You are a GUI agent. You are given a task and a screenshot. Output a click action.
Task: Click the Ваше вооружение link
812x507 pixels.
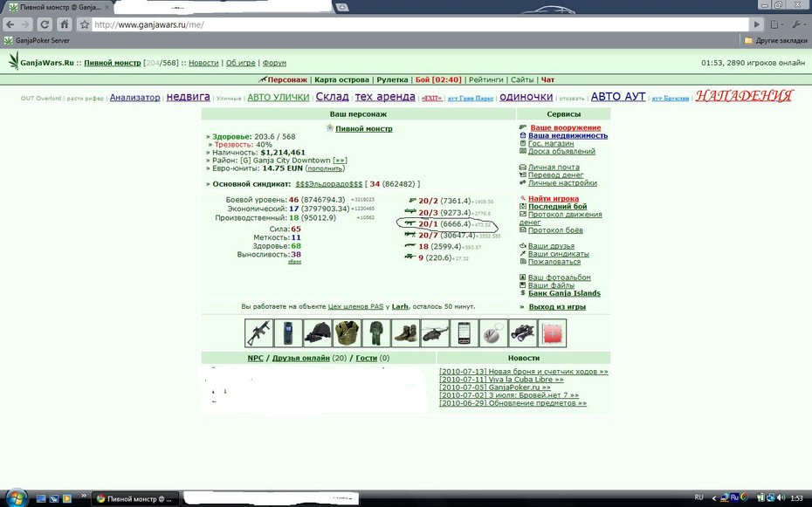point(566,127)
